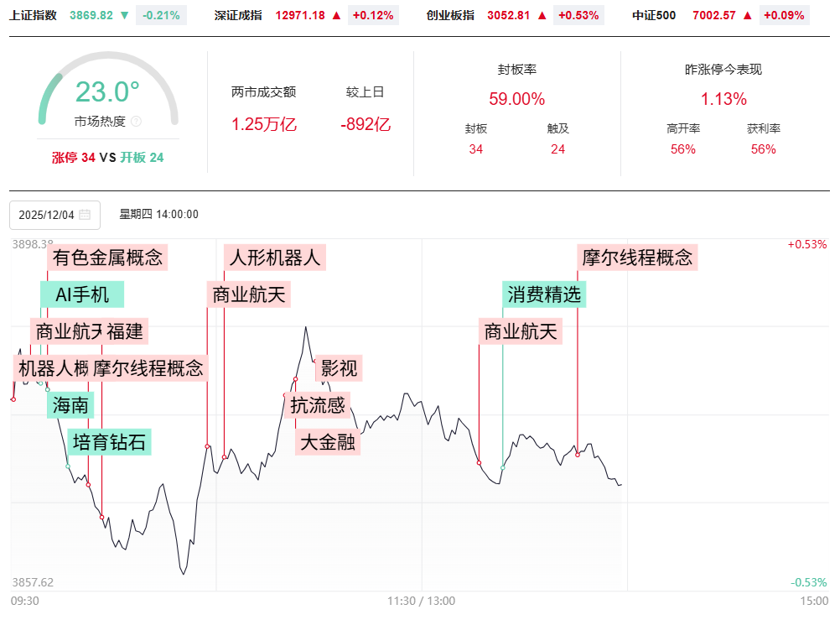Click the help icon beside 市场热度

(x=137, y=122)
